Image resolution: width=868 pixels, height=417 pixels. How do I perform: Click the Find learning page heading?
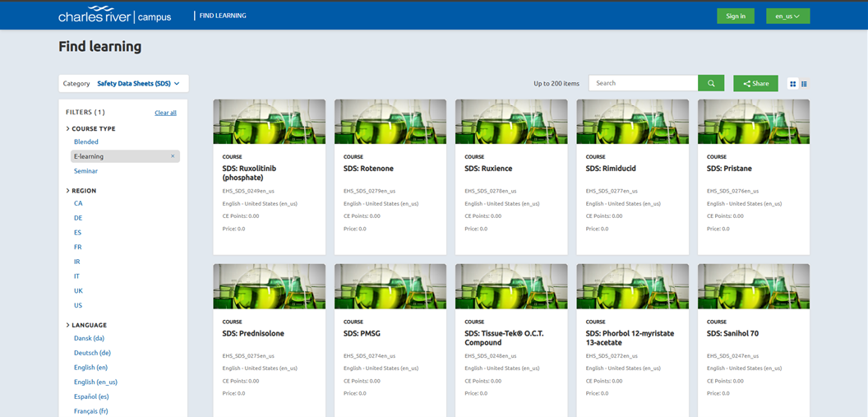click(99, 47)
